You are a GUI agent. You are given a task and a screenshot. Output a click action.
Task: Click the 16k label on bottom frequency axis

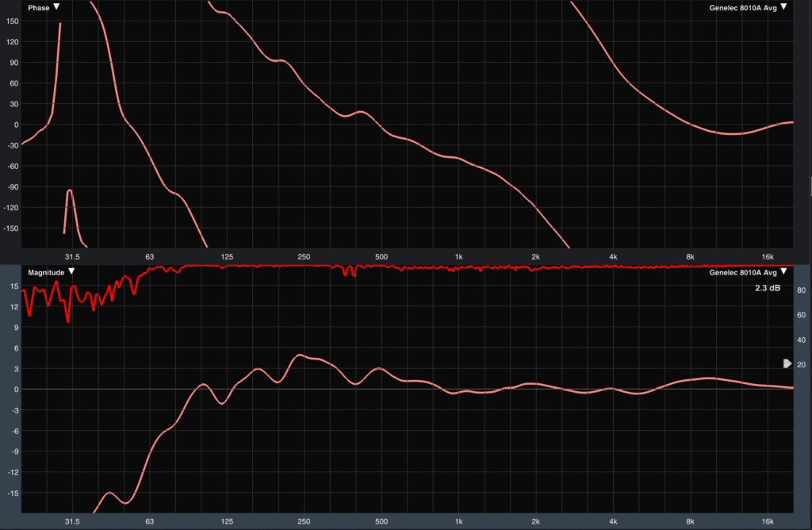click(767, 521)
